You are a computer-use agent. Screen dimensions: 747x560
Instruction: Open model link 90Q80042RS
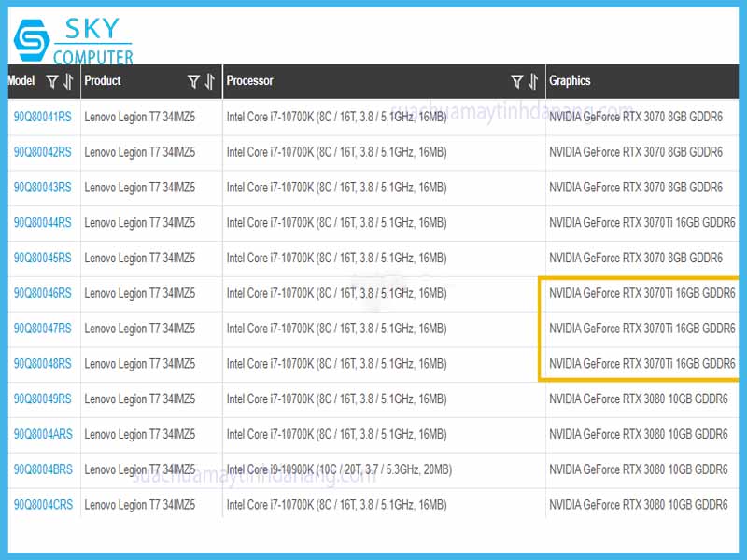42,152
